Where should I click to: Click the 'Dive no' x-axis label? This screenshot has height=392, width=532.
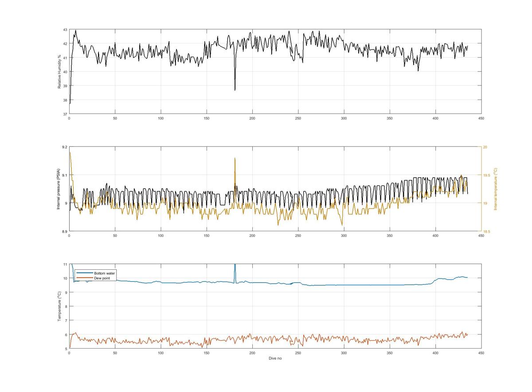[275, 358]
